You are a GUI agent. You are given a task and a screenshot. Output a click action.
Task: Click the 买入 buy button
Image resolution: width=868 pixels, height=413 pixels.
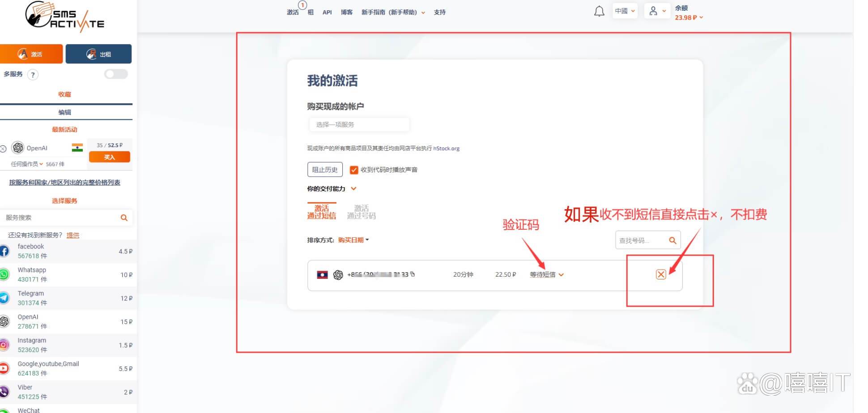110,157
